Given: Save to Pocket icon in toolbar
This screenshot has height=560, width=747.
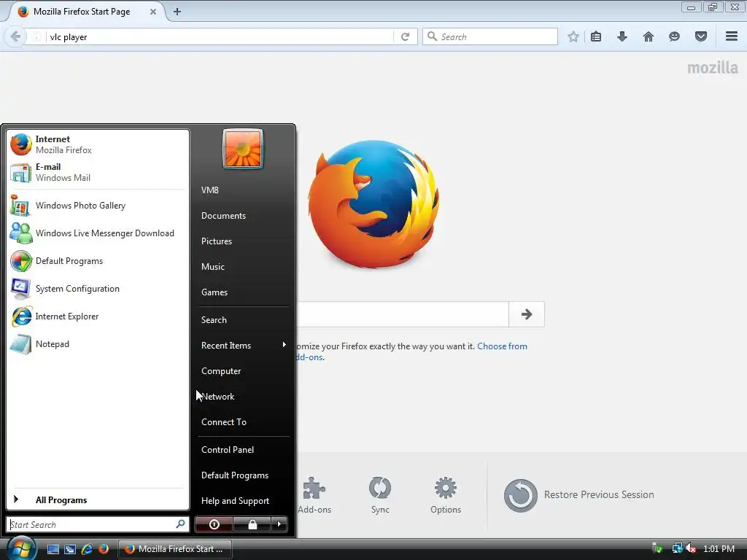Looking at the screenshot, I should [701, 36].
